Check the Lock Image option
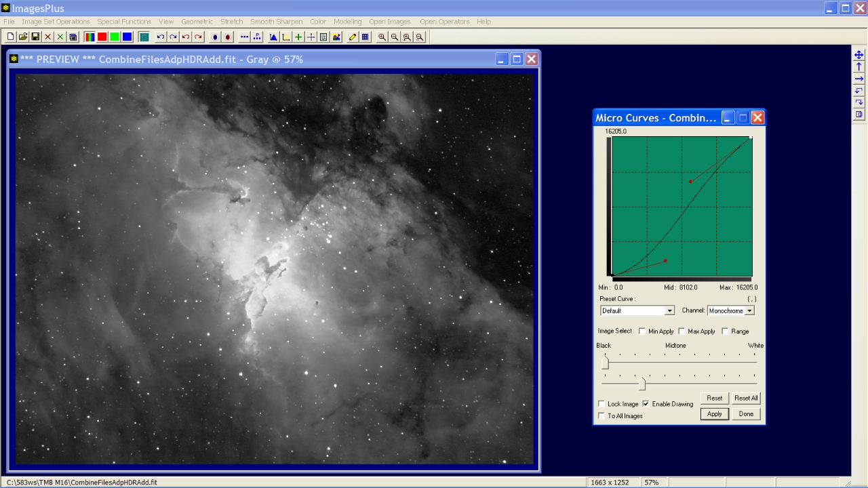The height and width of the screenshot is (488, 868). 601,404
